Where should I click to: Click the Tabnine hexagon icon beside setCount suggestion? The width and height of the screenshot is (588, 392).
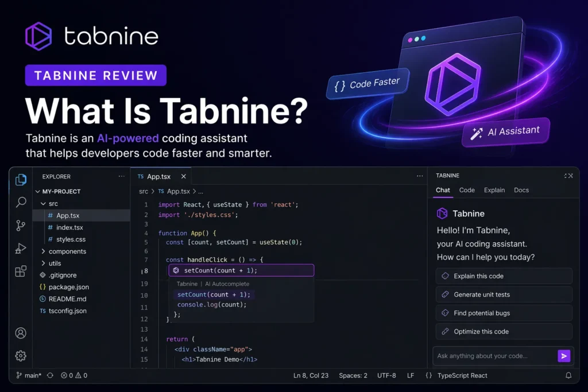[176, 270]
